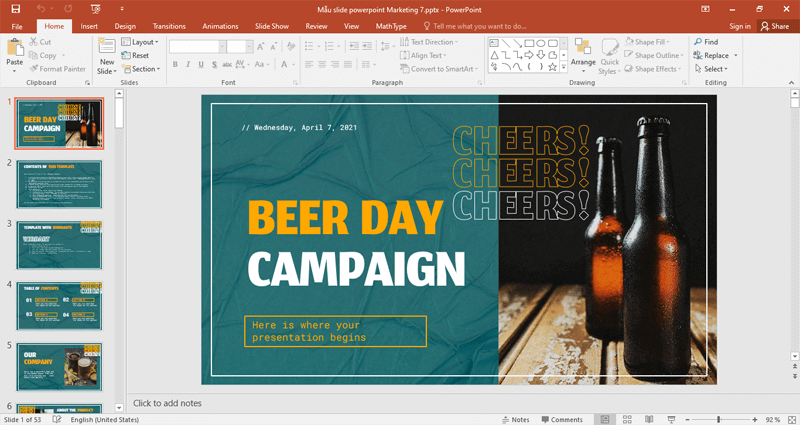The height and width of the screenshot is (425, 800).
Task: Open Shape Outline dropdown
Action: 654,55
